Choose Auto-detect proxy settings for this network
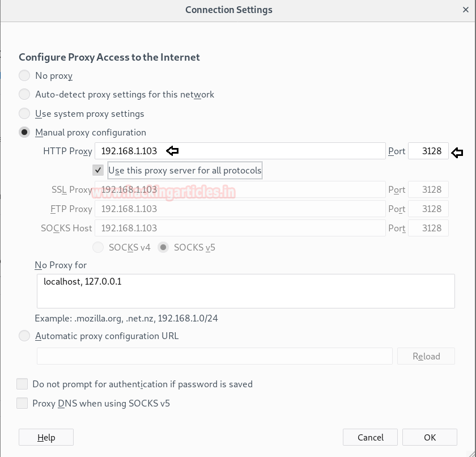 (24, 95)
